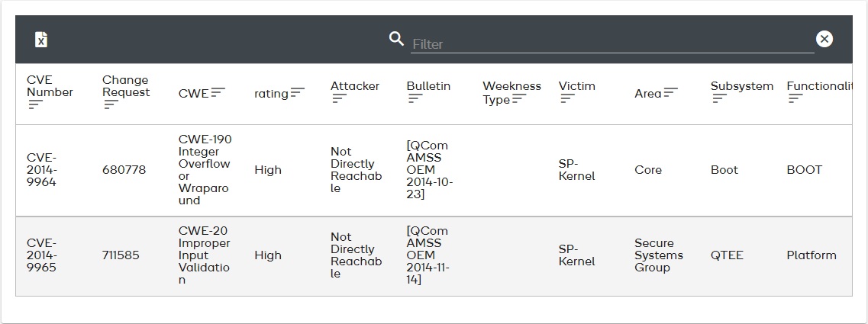Click the Weekness Type sort icon
Image resolution: width=868 pixels, height=324 pixels.
(519, 99)
